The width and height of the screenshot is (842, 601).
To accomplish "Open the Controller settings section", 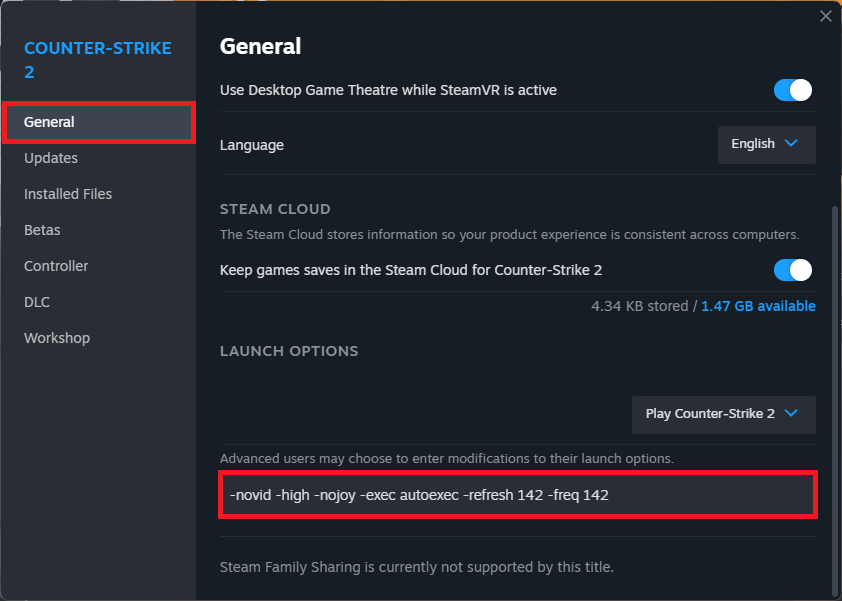I will coord(56,266).
